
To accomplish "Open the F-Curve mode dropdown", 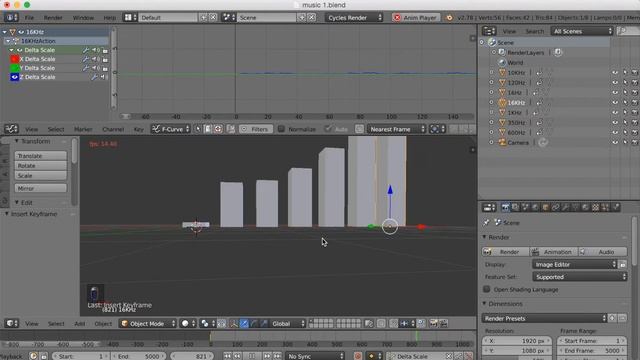I will click(170, 129).
